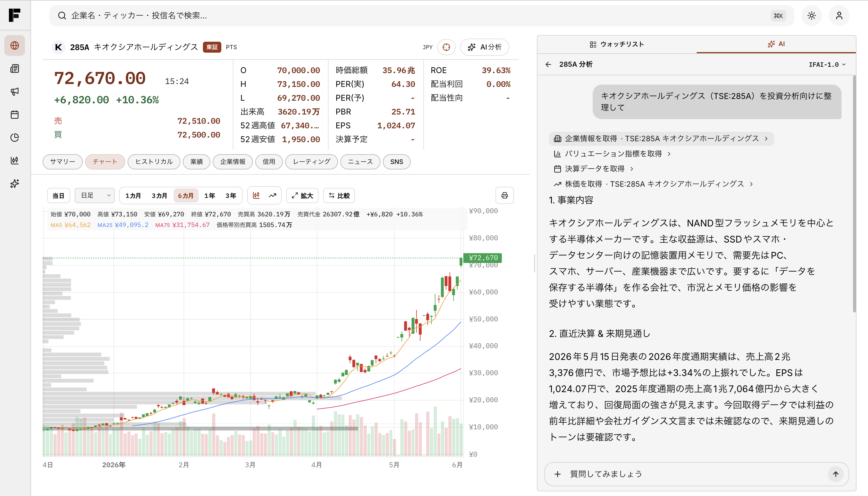This screenshot has width=868, height=496.
Task: Open the megaphone announcements sidebar icon
Action: (15, 91)
